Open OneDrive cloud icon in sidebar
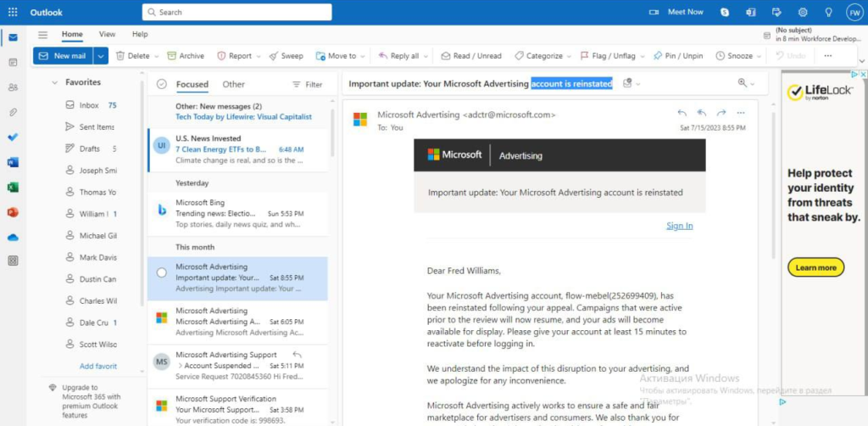The image size is (868, 426). click(x=13, y=237)
